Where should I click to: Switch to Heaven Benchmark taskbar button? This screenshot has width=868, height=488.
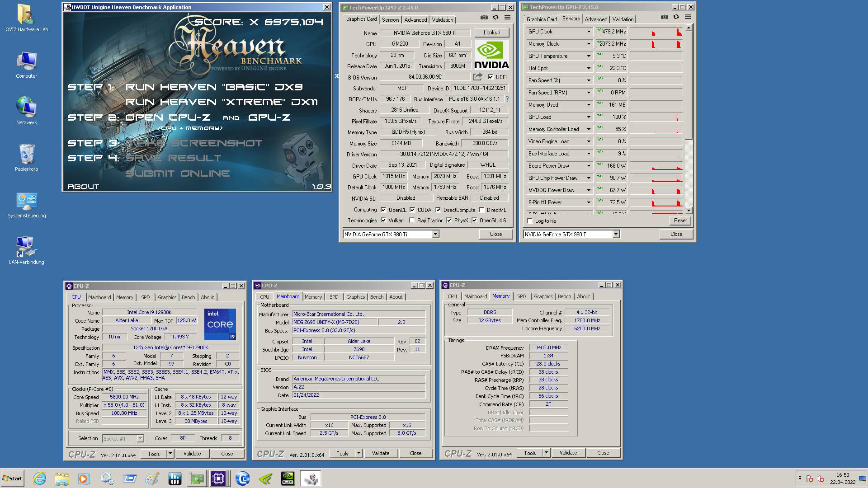[311, 479]
